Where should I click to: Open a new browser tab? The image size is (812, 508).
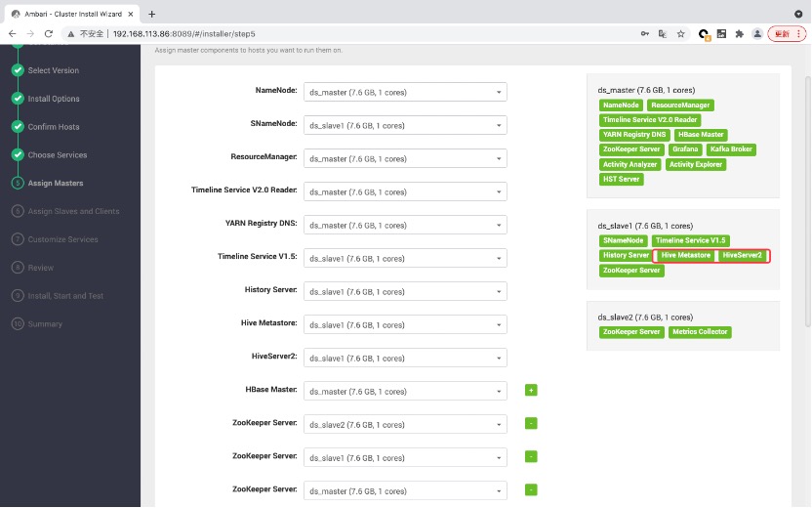pyautogui.click(x=151, y=14)
